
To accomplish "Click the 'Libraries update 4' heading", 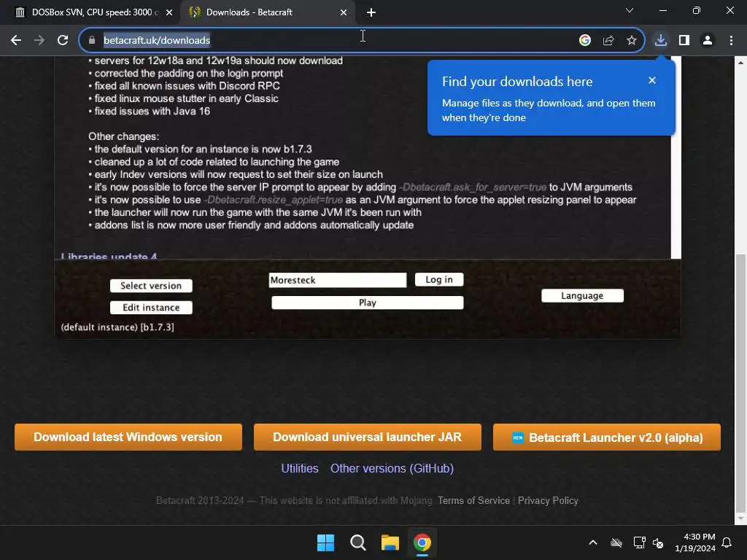I will click(x=109, y=255).
